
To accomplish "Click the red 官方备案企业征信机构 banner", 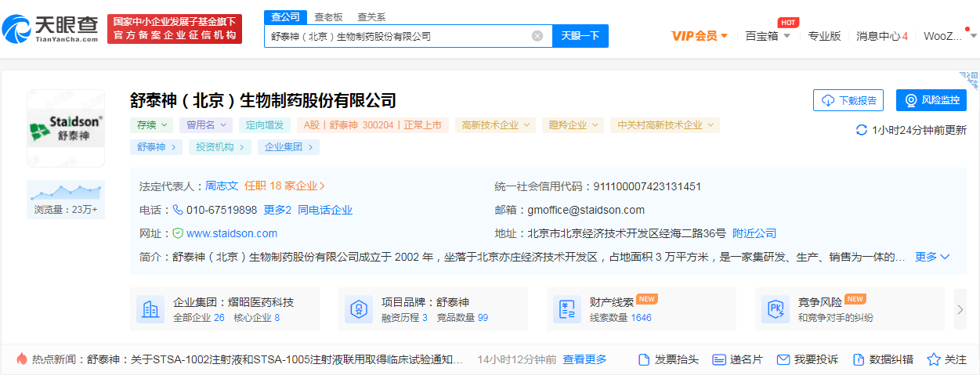I will tap(175, 29).
